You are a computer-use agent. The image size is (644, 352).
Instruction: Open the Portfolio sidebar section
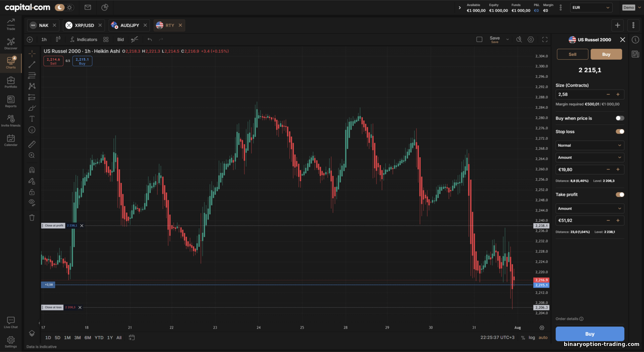[x=11, y=82]
